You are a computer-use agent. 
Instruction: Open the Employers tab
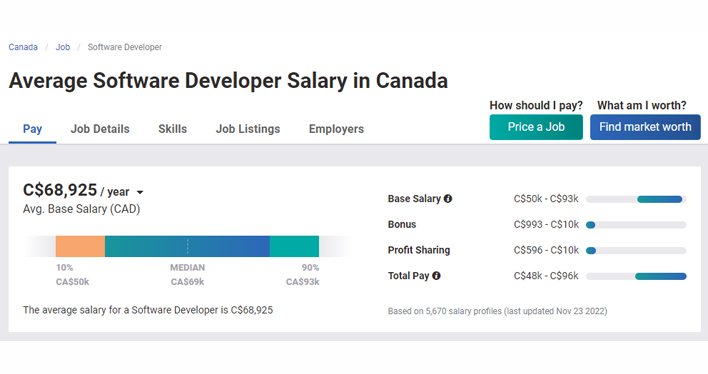(336, 129)
